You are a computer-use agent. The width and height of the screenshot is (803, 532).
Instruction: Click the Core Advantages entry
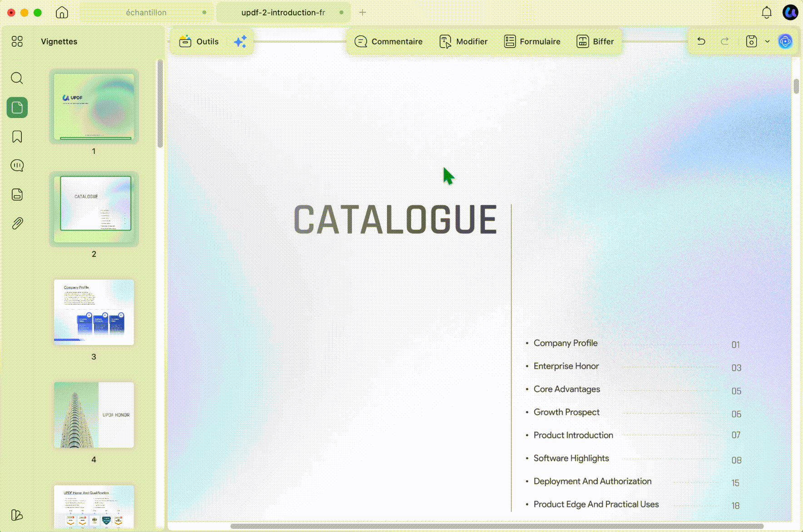coord(567,389)
